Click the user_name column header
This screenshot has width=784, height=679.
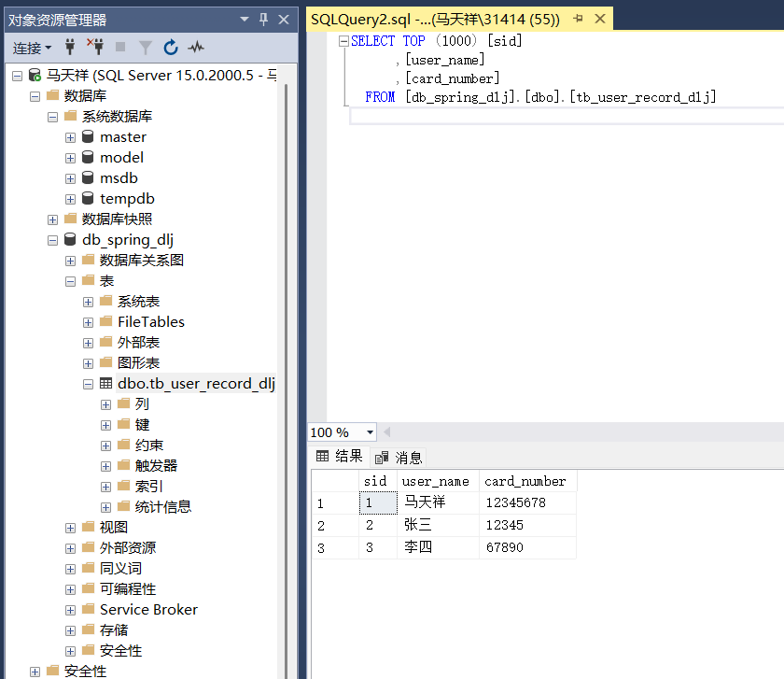[x=438, y=481]
